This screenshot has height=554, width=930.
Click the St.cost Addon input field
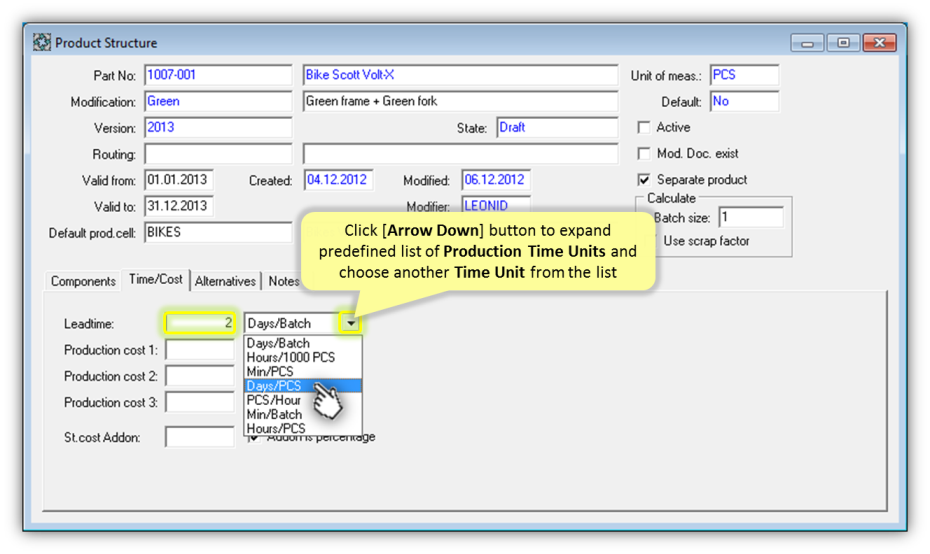tap(200, 437)
